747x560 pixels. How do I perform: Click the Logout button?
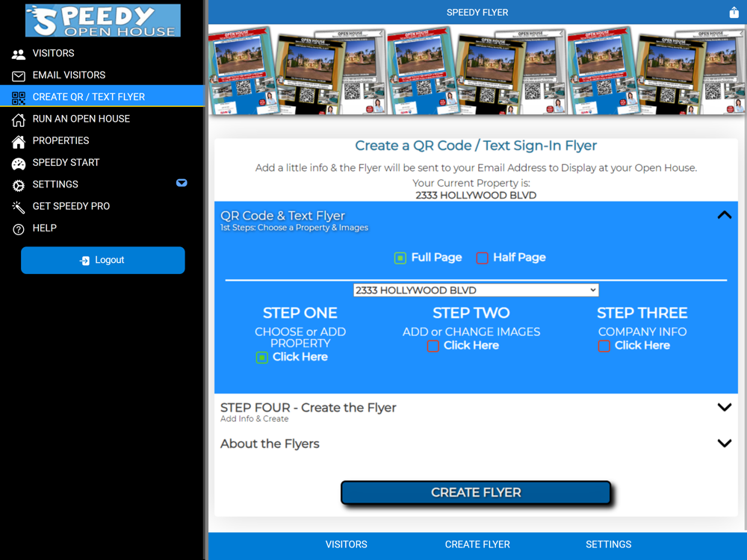coord(103,260)
